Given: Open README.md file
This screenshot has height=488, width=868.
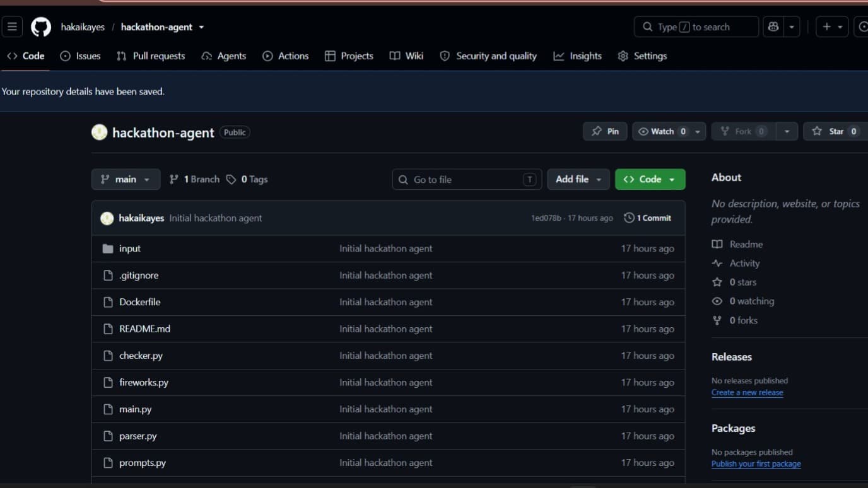Looking at the screenshot, I should pyautogui.click(x=145, y=329).
